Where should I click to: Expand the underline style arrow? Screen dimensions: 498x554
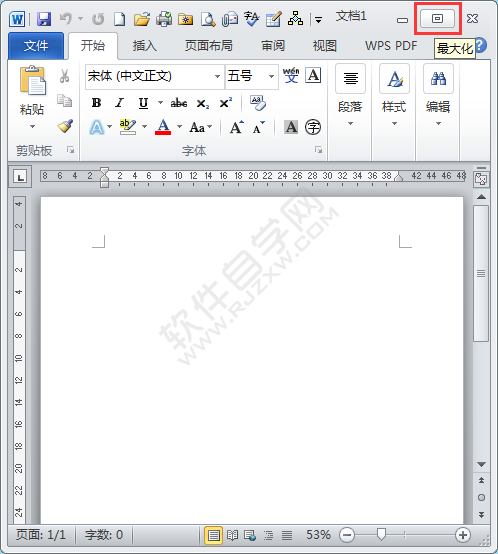point(160,103)
